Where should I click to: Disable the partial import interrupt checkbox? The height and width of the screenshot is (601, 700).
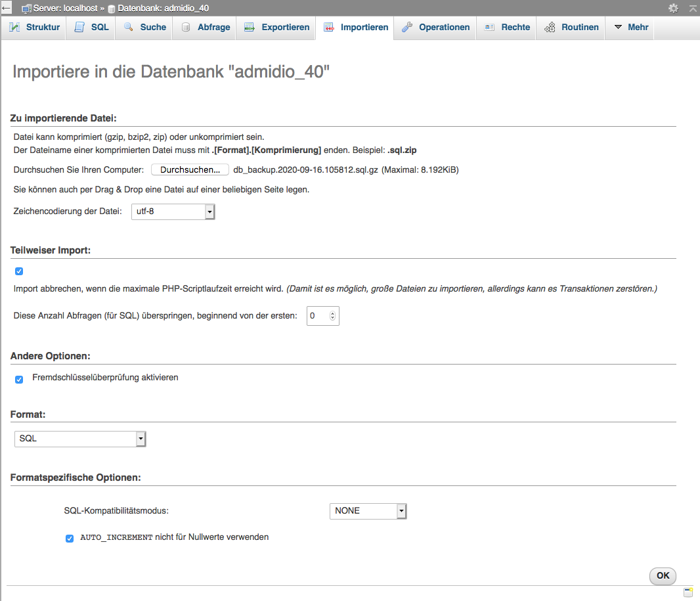[x=19, y=271]
